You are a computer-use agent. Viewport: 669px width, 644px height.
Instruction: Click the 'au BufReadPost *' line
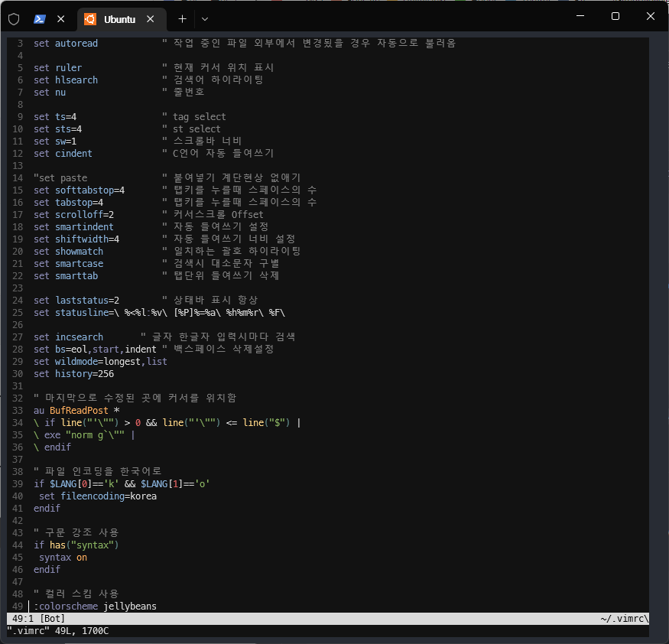coord(76,411)
